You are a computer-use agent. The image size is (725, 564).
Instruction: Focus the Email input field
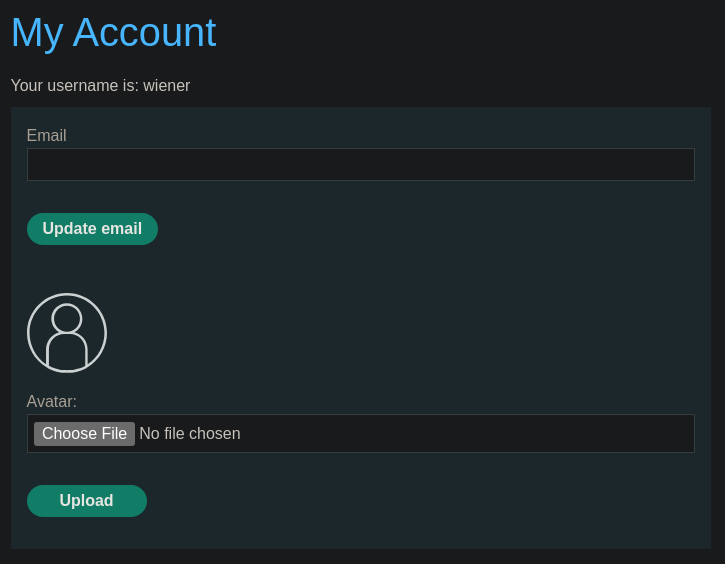point(361,165)
